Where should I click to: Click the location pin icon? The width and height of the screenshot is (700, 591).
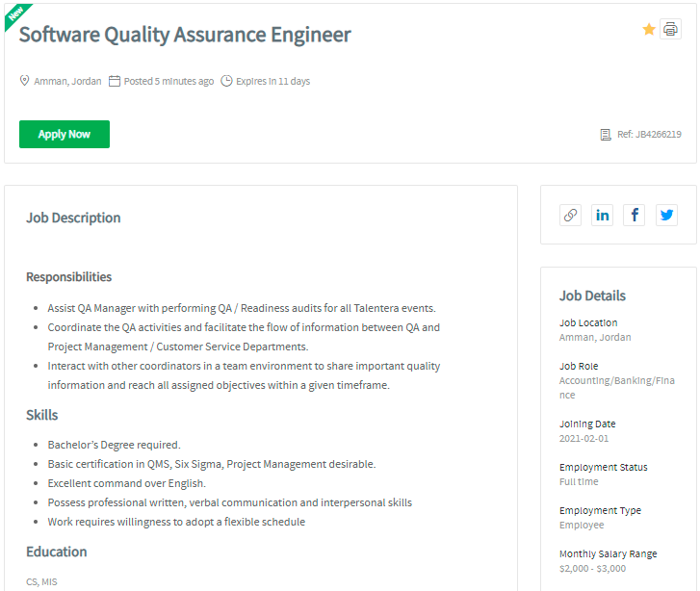click(25, 81)
